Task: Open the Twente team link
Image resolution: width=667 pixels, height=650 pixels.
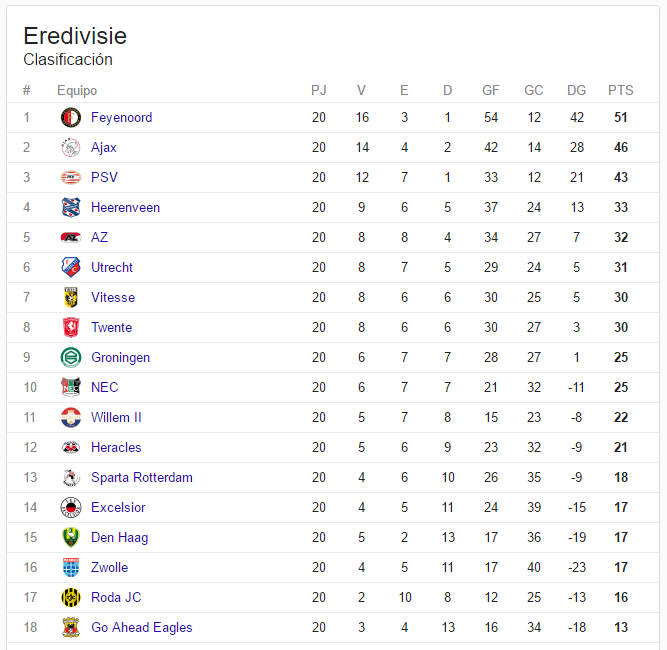Action: click(111, 328)
